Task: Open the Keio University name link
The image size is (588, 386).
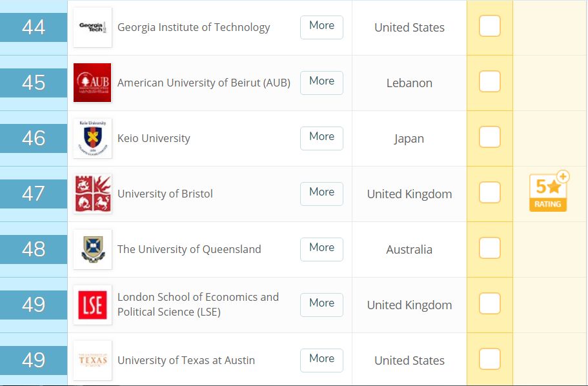Action: pos(154,138)
